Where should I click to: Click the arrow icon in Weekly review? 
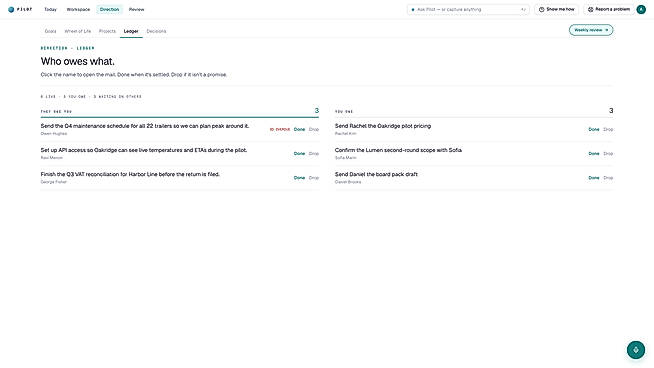(x=606, y=30)
